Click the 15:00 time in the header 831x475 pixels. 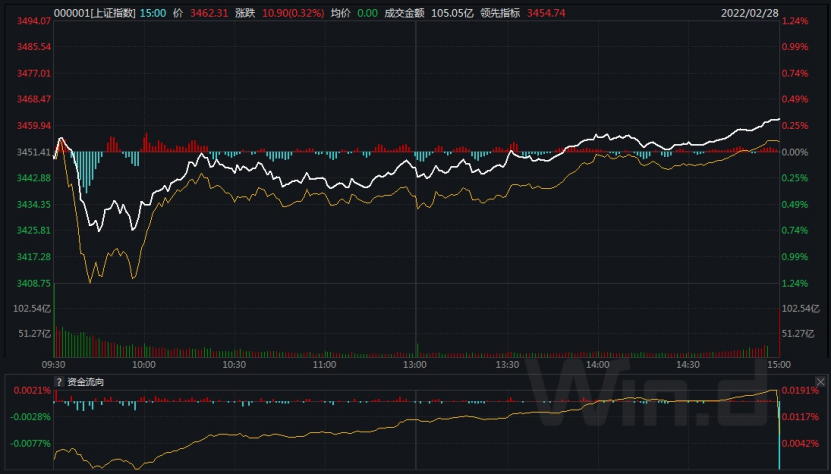(153, 13)
